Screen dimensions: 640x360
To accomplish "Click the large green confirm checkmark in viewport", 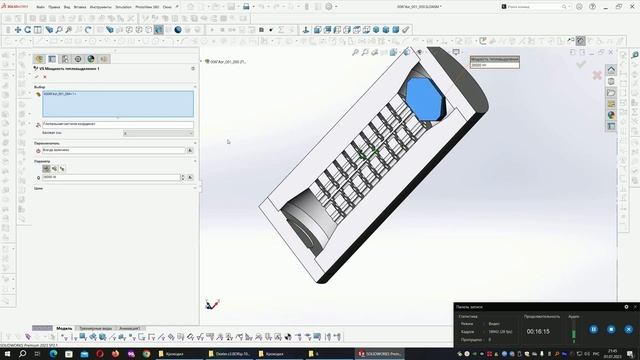I will coord(581,64).
